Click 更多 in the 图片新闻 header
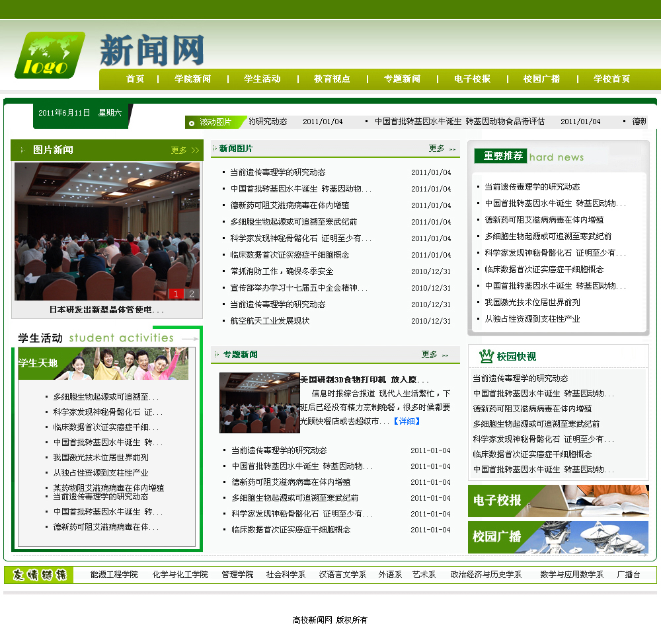This screenshot has width=661, height=644. click(x=178, y=151)
